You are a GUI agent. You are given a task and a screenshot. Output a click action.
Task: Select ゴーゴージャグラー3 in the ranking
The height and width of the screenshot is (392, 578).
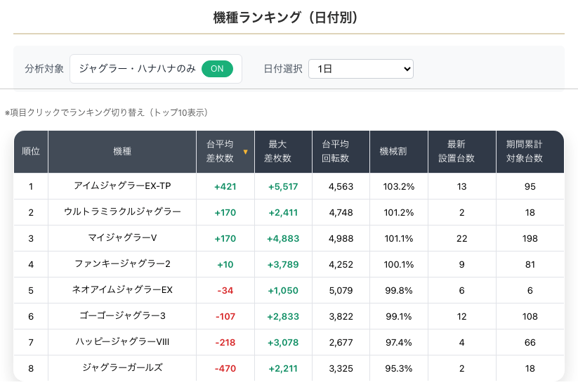[122, 316]
